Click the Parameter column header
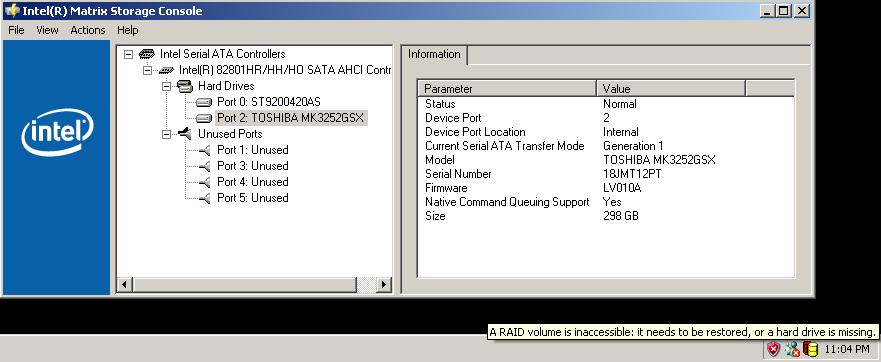The width and height of the screenshot is (881, 362). tap(507, 89)
